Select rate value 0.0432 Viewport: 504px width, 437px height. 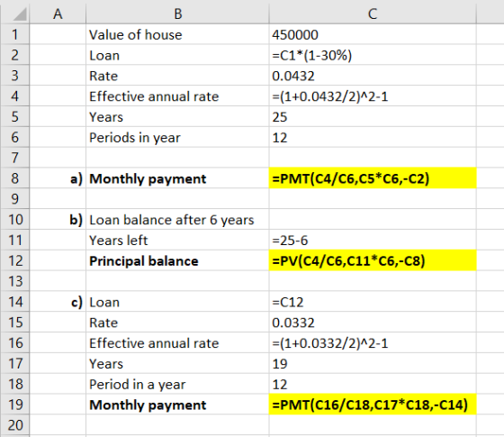(373, 76)
